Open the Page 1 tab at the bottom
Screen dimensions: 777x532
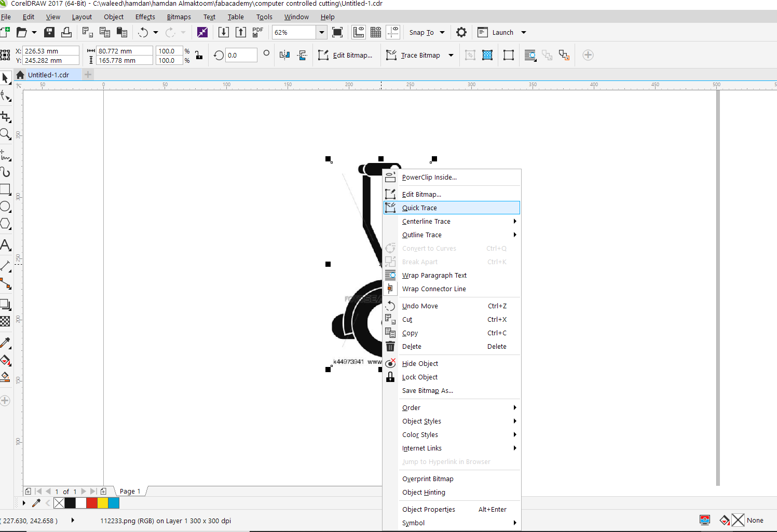coord(130,492)
